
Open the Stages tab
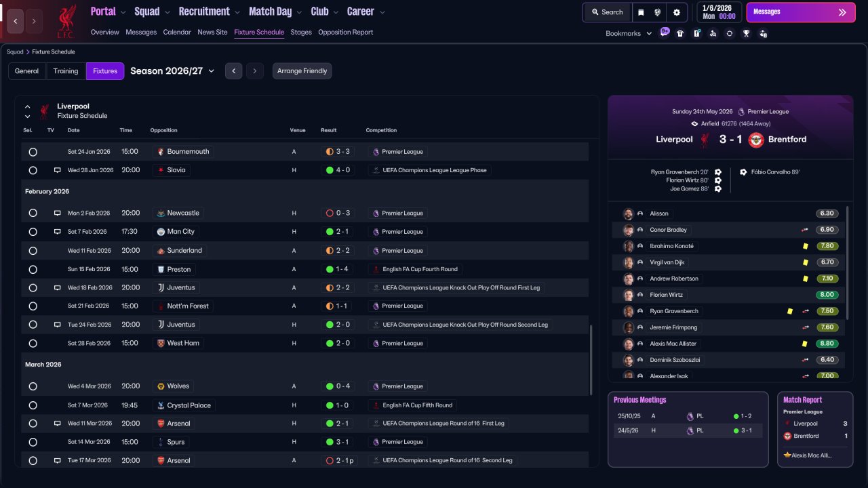pyautogui.click(x=301, y=33)
